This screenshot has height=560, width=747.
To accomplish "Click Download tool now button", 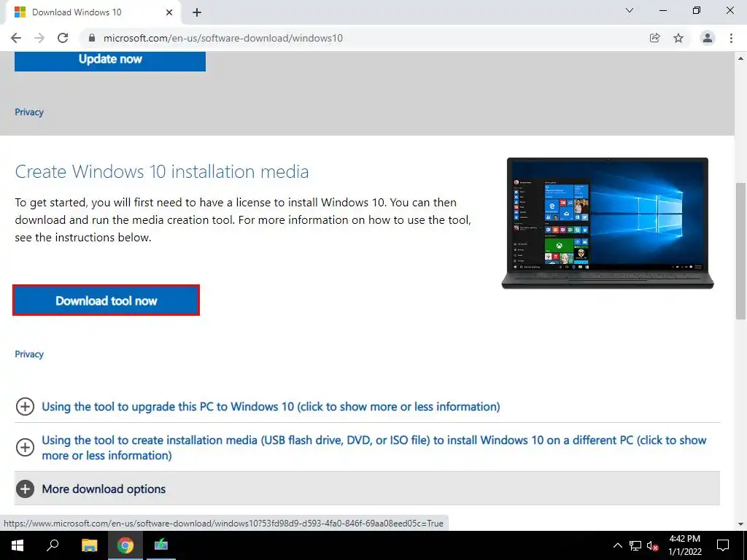I will [106, 300].
